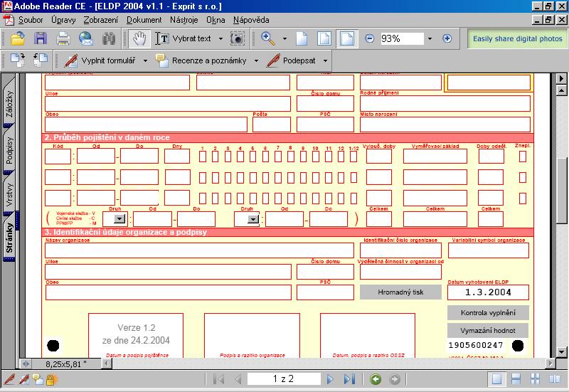
Task: Save a copy using the floppy disk icon
Action: point(41,38)
